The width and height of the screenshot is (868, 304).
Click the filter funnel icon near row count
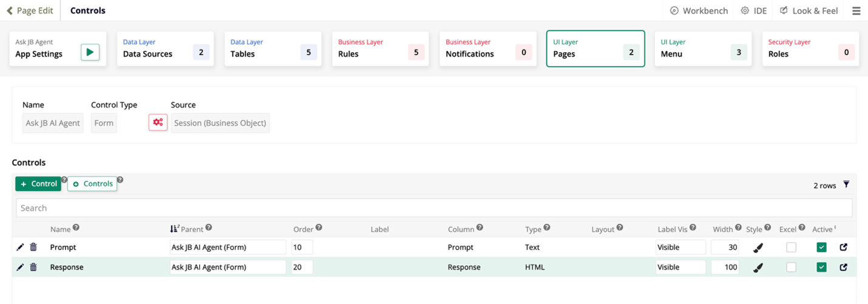point(846,185)
